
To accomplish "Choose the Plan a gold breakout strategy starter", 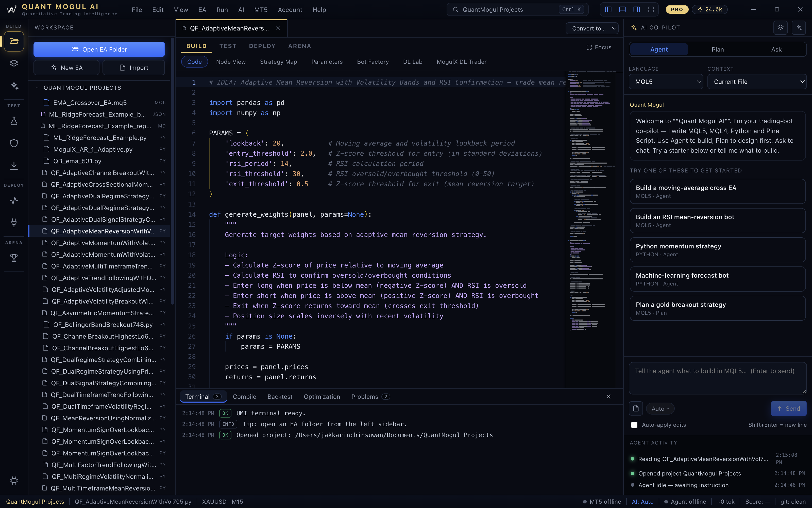I will (x=718, y=308).
